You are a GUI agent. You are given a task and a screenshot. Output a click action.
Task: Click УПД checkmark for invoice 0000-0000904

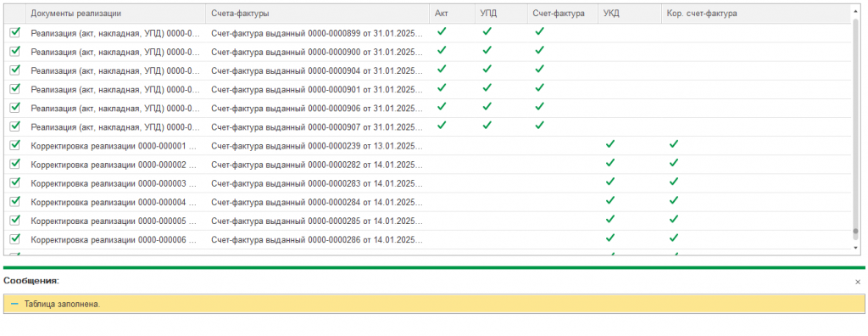[487, 70]
